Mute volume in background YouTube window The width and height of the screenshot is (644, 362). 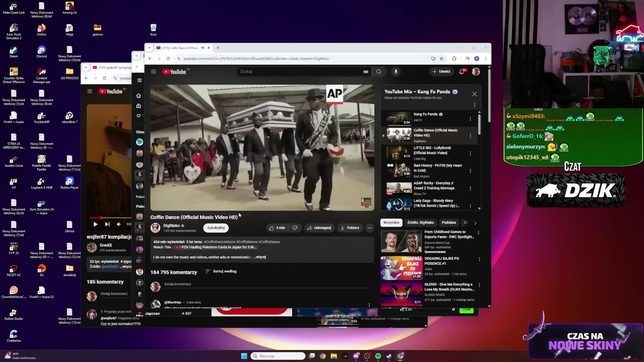coord(119,224)
